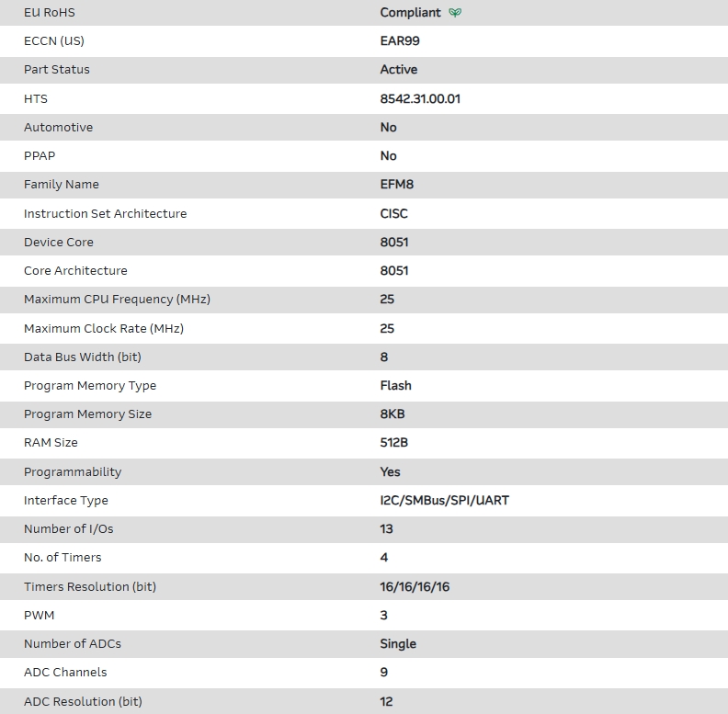The height and width of the screenshot is (714, 728).
Task: Click the ADC Resolution (bit) label
Action: click(x=83, y=702)
